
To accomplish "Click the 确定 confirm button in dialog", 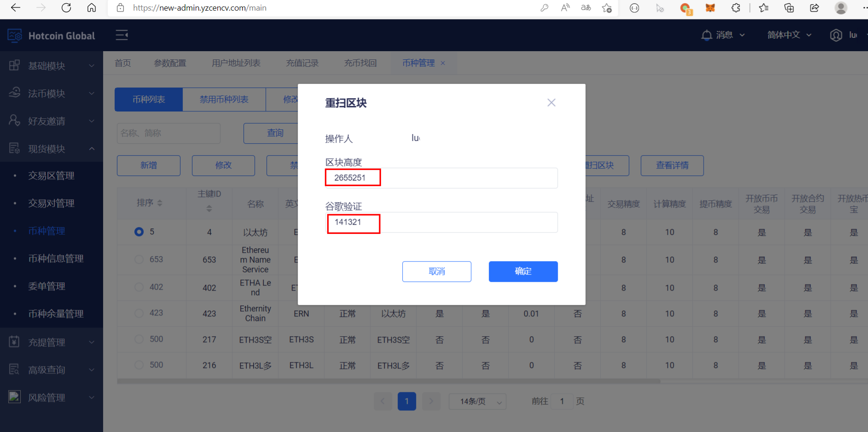I will point(523,271).
